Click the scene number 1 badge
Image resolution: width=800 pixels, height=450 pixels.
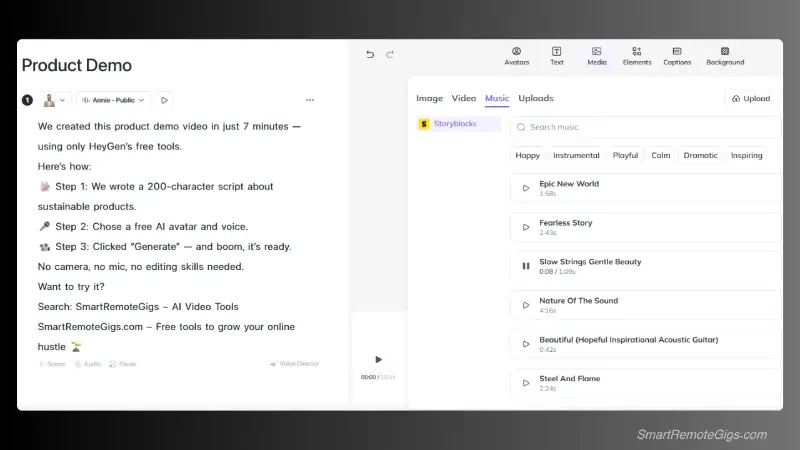(x=28, y=100)
